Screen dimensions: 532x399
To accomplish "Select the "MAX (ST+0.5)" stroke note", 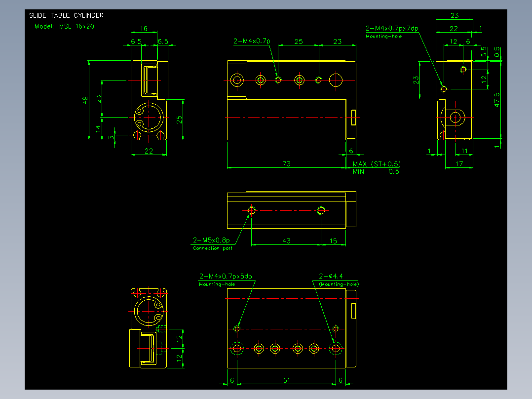I will pyautogui.click(x=377, y=164).
